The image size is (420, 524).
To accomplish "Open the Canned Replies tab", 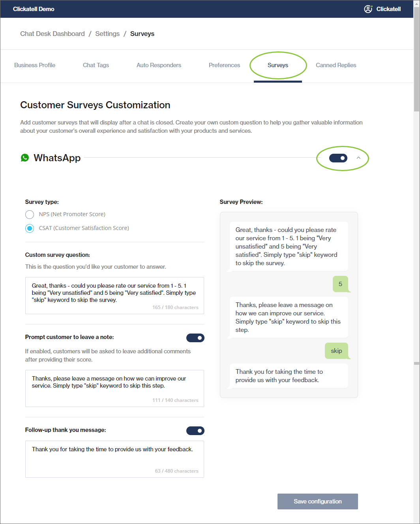I will click(x=336, y=65).
